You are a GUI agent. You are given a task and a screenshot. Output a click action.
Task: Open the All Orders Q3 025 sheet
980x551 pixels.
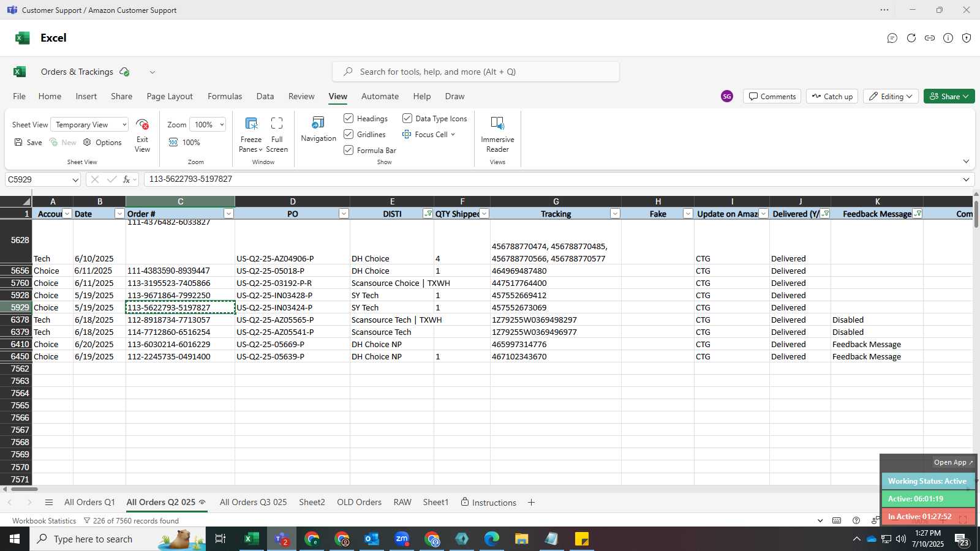point(253,503)
